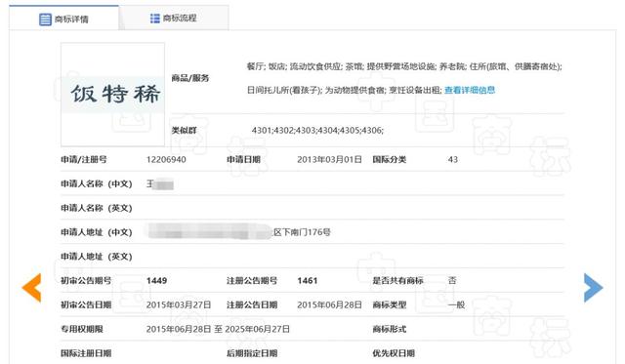Screen dimensions: 625x364
Task: Select registration announcement date 2015年06月28日
Action: coord(329,305)
